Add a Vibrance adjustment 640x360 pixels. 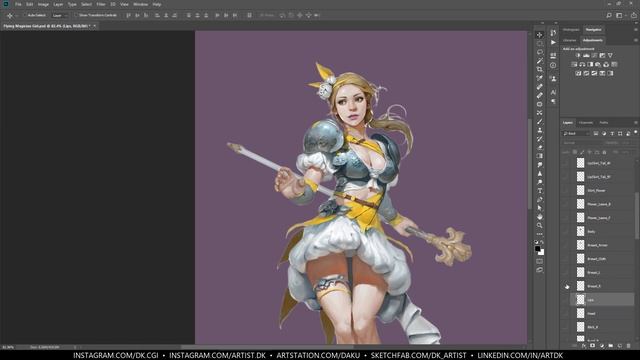pyautogui.click(x=610, y=55)
